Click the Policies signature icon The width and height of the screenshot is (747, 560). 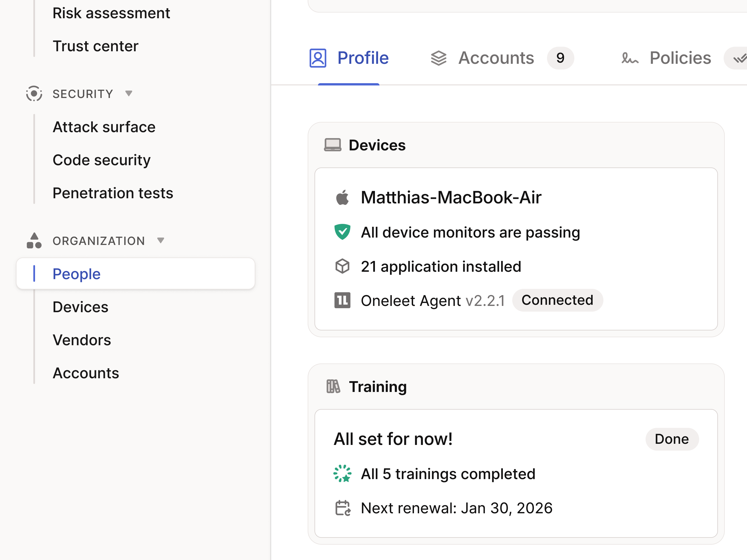click(630, 58)
